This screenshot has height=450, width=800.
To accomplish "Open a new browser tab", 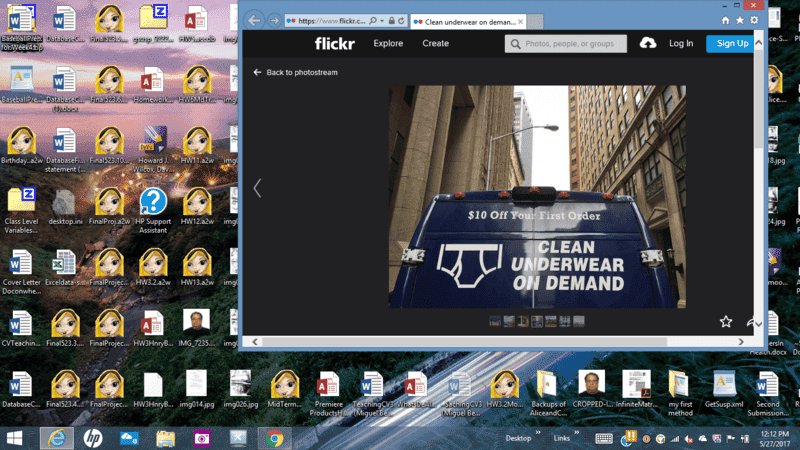I will (x=535, y=21).
